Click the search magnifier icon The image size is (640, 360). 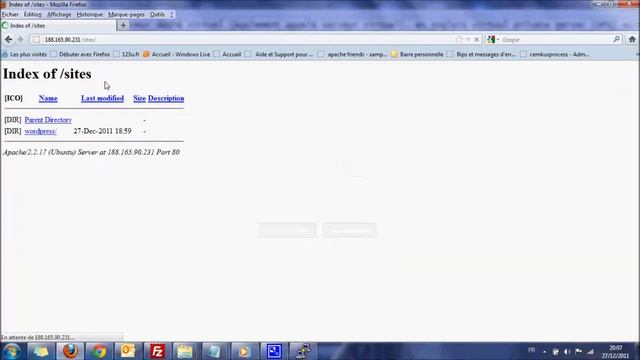(616, 40)
